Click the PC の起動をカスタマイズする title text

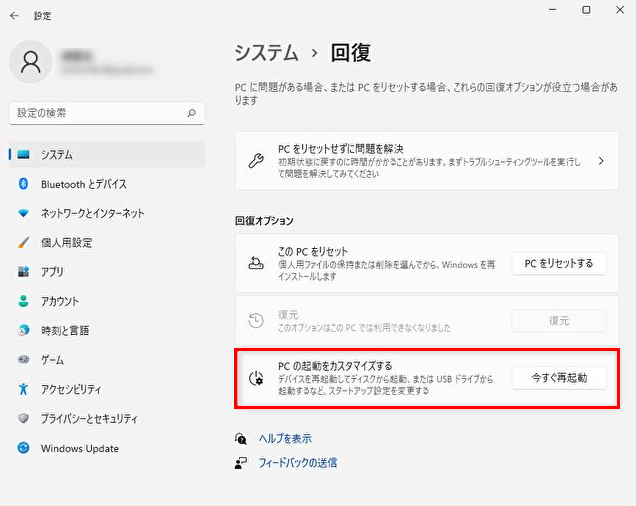(335, 366)
